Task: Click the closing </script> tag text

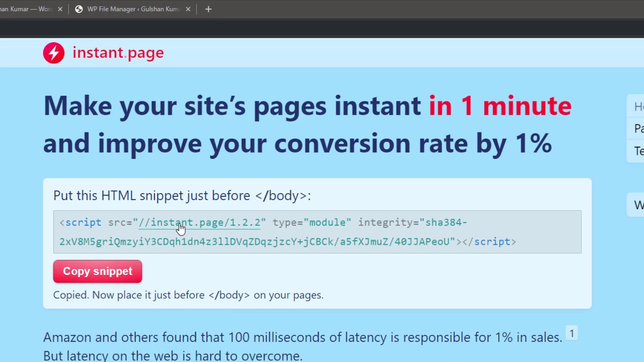Action: (x=489, y=242)
